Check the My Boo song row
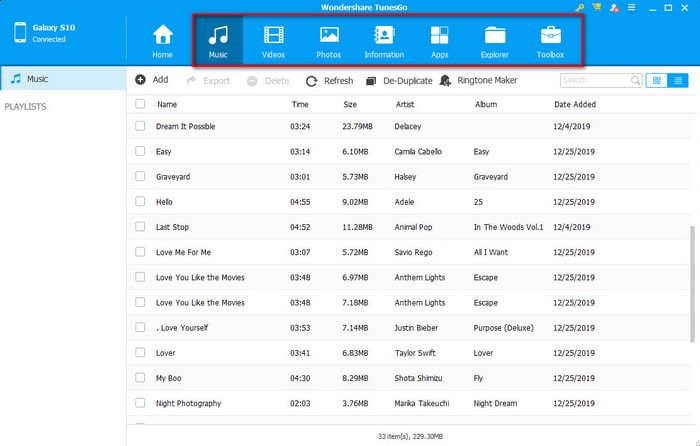Viewport: 700px width, 446px height. coord(140,378)
